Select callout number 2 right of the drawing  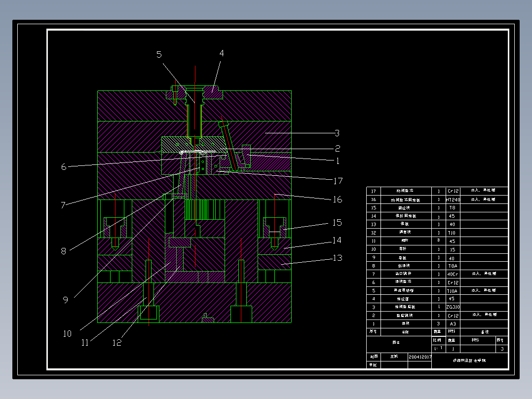click(x=338, y=149)
